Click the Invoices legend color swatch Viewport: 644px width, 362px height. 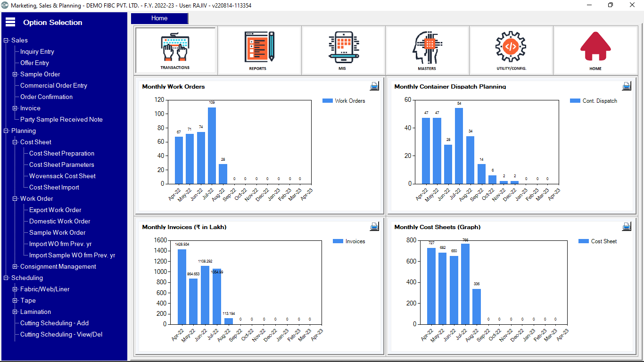(x=338, y=241)
